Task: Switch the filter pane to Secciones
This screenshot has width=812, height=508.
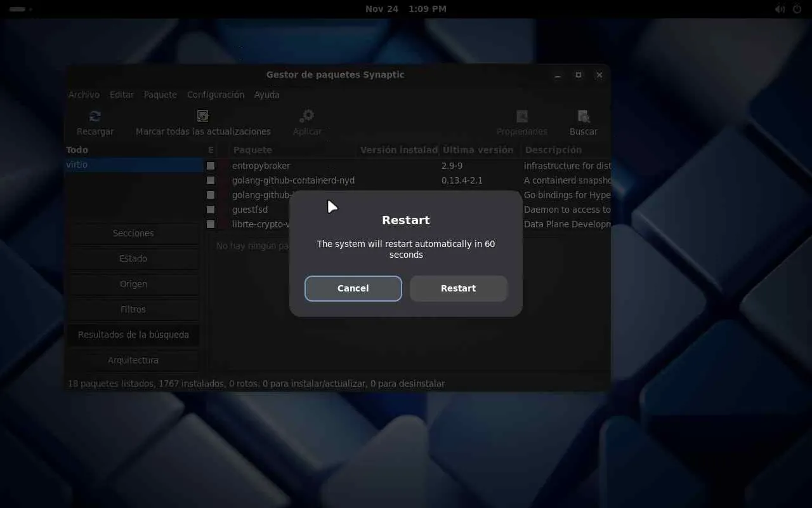Action: click(133, 233)
